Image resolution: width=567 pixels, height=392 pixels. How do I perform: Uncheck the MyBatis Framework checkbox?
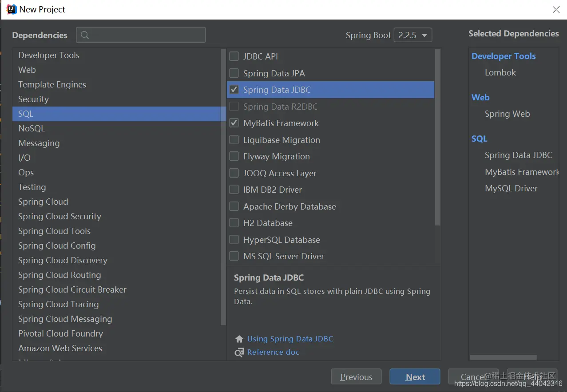(x=234, y=123)
